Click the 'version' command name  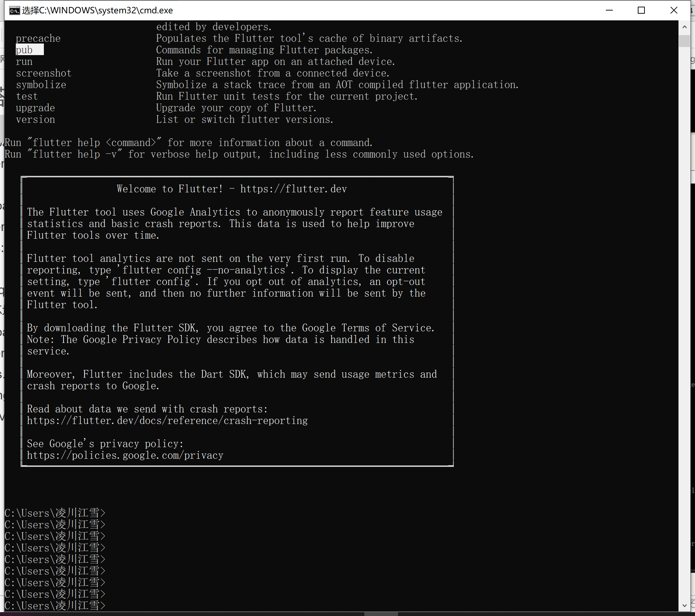point(35,119)
